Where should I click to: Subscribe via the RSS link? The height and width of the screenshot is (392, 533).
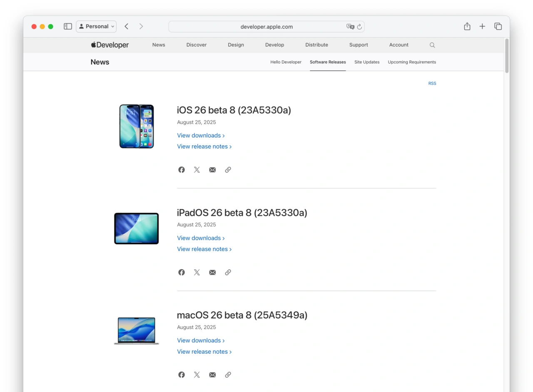[x=432, y=83]
